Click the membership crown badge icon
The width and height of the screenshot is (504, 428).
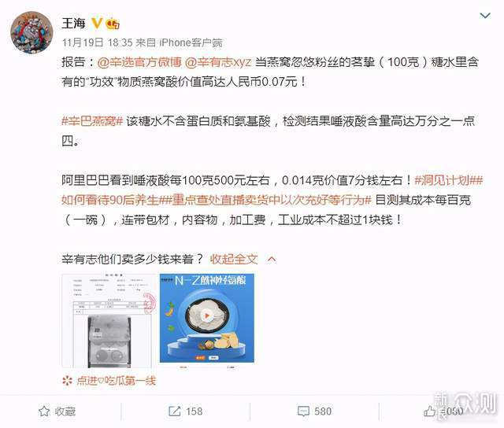tap(113, 24)
